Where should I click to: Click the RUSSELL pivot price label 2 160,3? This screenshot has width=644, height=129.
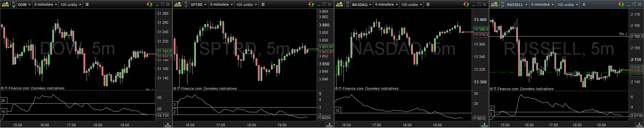[637, 37]
